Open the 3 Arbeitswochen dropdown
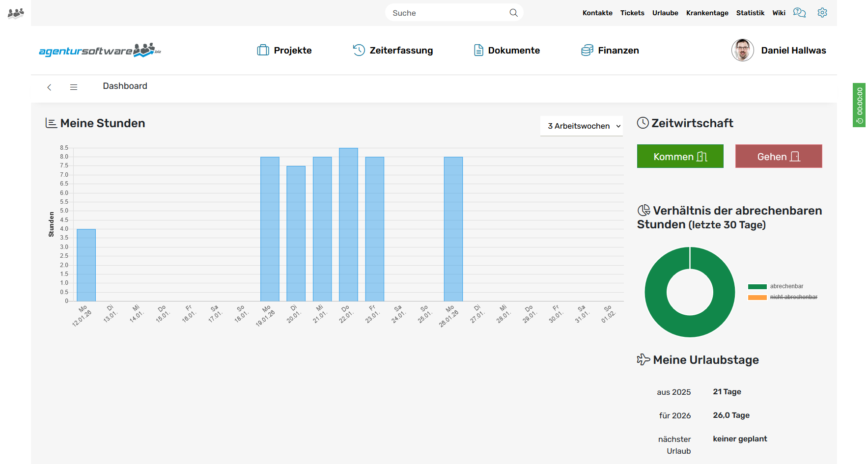The height and width of the screenshot is (464, 868). pos(581,126)
